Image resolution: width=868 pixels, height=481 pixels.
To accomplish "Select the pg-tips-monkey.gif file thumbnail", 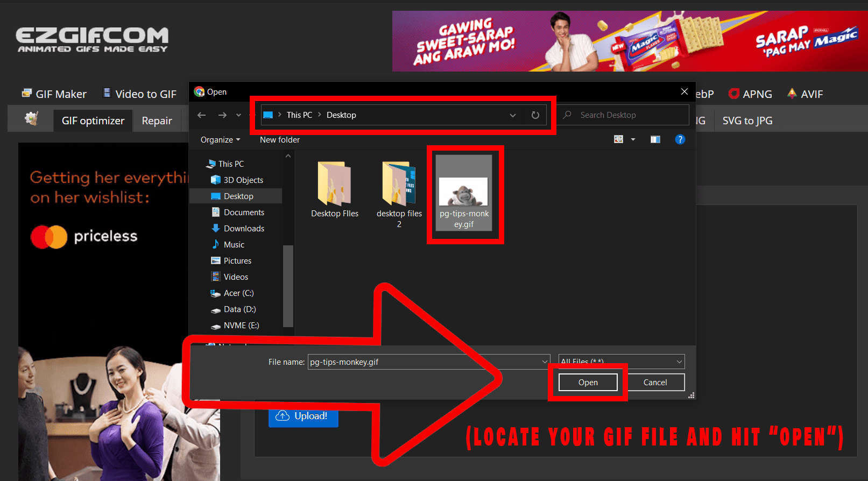I will (464, 193).
